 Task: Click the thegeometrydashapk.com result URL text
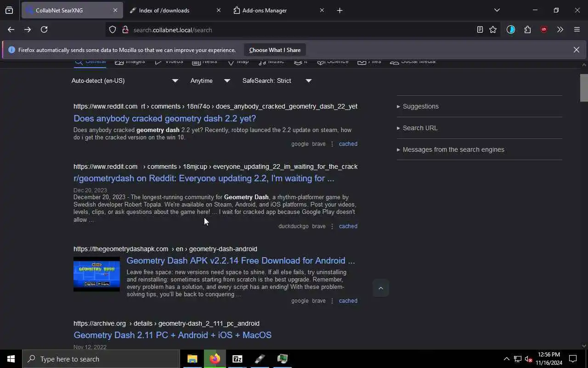click(165, 249)
